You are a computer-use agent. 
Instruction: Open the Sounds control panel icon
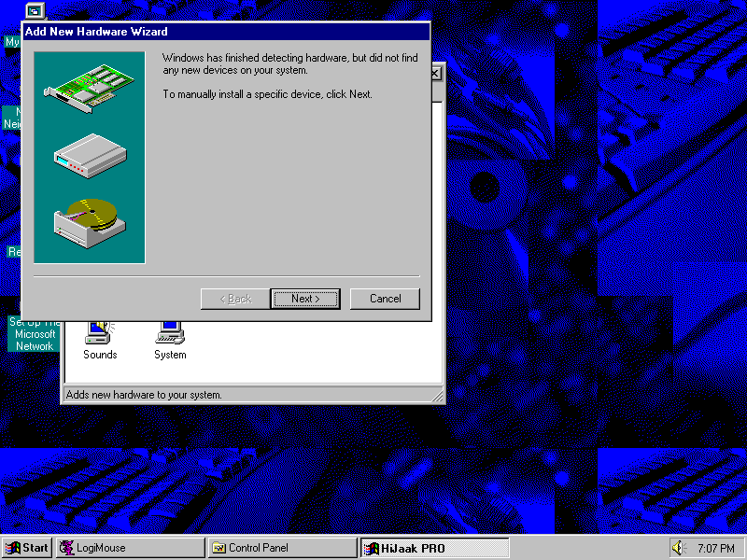tap(99, 336)
